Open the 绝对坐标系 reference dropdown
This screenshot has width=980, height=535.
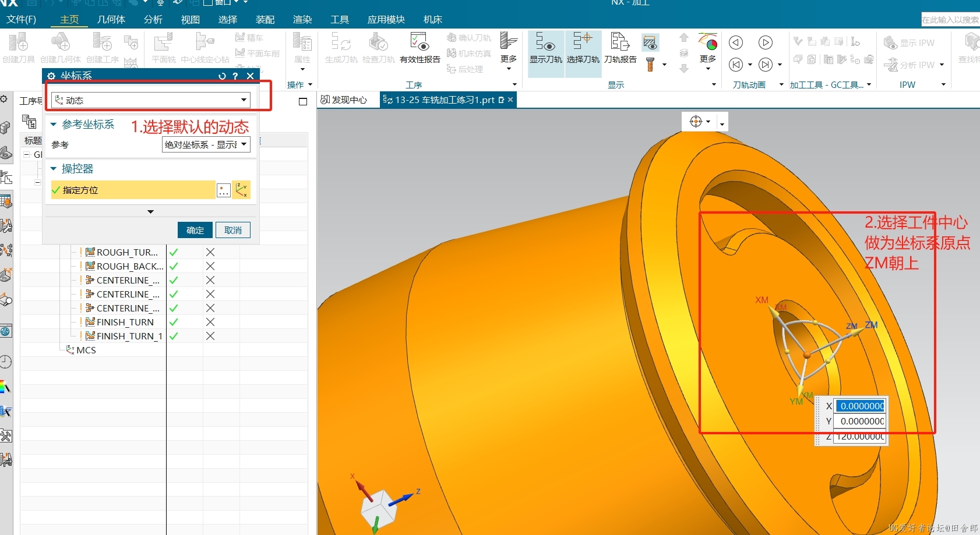(206, 144)
